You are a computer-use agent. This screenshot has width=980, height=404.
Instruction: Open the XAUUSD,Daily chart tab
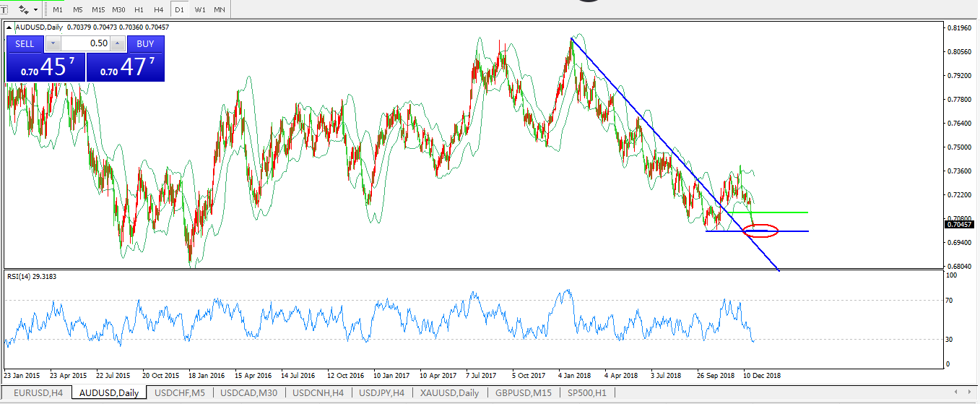click(448, 393)
